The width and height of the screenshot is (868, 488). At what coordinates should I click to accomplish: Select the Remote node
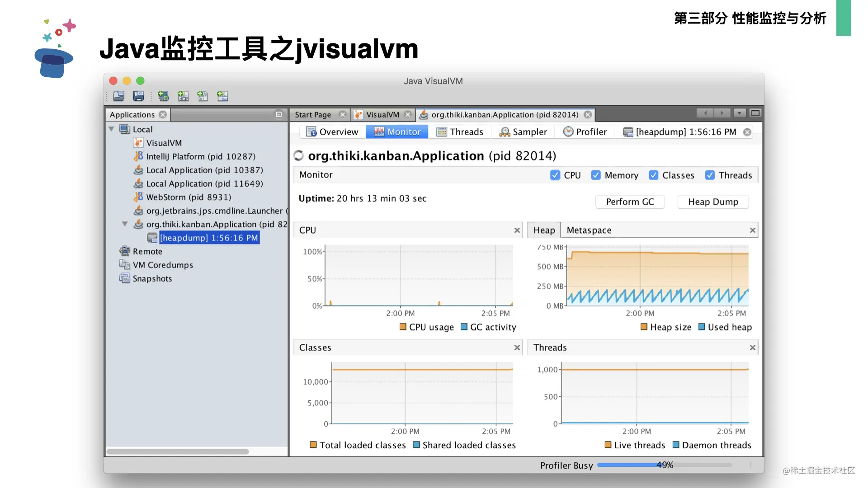pos(147,251)
